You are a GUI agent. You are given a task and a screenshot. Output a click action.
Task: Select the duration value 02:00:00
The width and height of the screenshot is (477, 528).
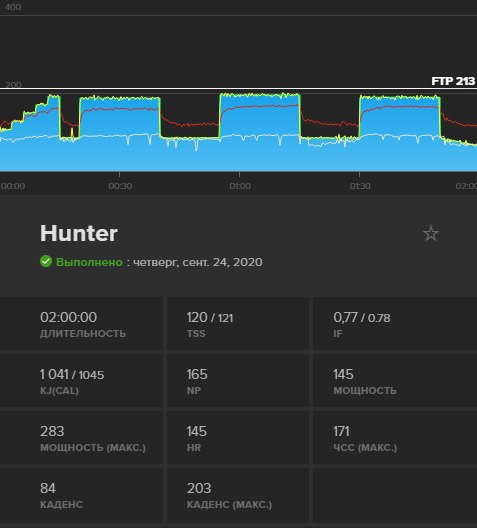coord(68,317)
